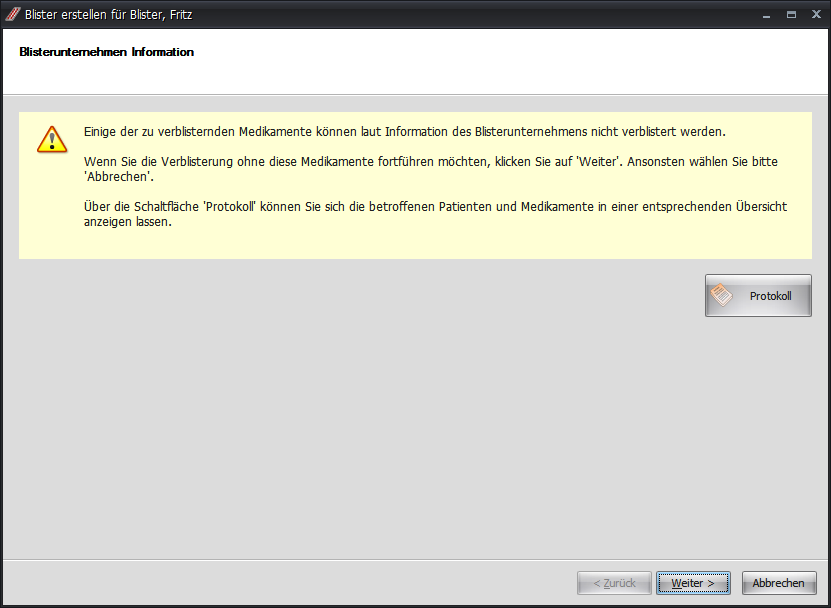Click the application icon in title bar
Image resolution: width=831 pixels, height=608 pixels.
pos(13,14)
